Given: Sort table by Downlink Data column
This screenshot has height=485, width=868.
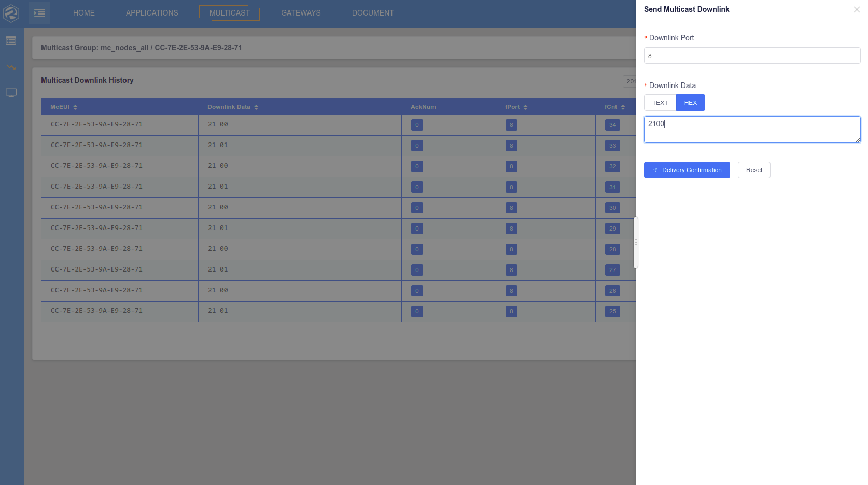Looking at the screenshot, I should click(x=256, y=107).
